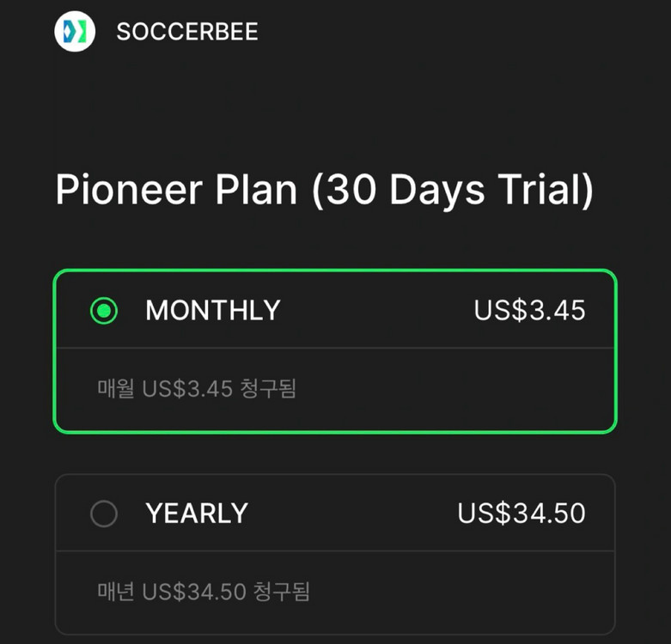Choose the YEARLY plan label
Image resolution: width=671 pixels, height=644 pixels.
(x=197, y=513)
